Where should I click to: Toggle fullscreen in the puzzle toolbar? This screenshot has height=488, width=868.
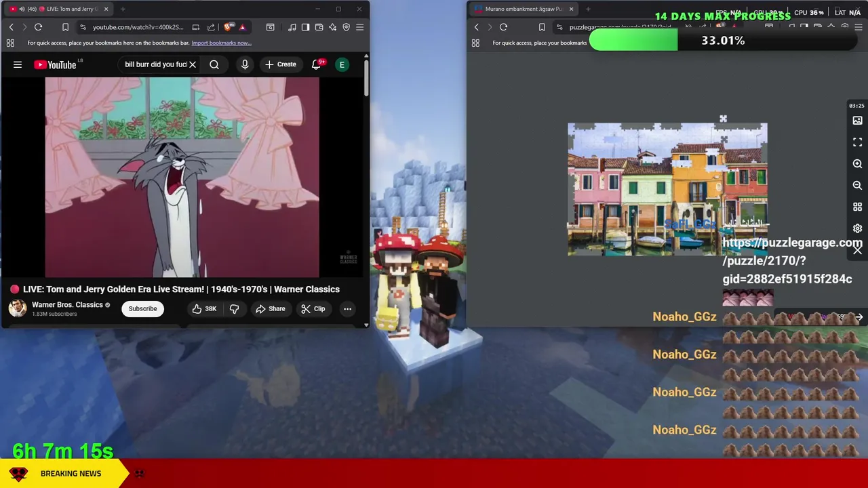click(x=857, y=142)
